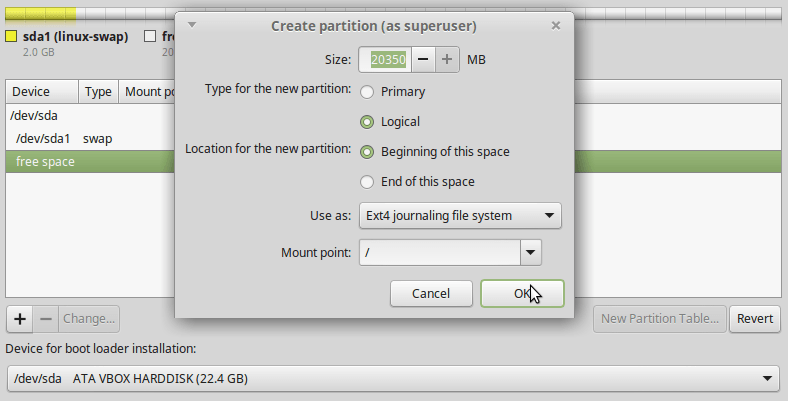The height and width of the screenshot is (401, 788).
Task: Close the Create partition dialog
Action: click(x=556, y=25)
